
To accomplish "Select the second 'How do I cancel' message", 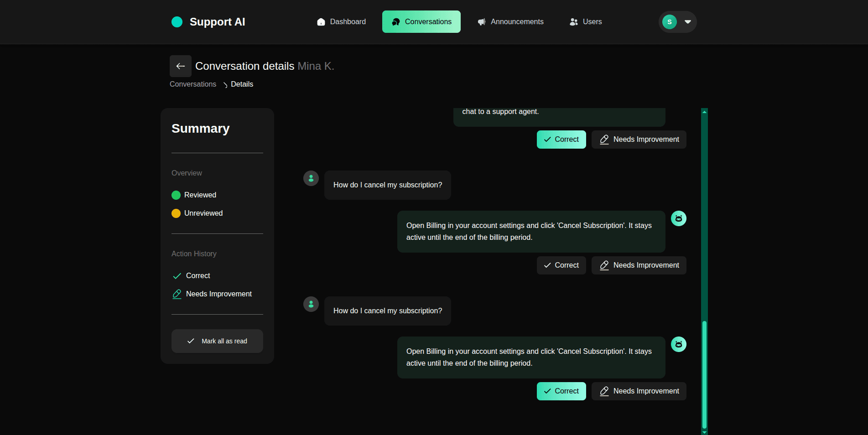I will [x=388, y=311].
